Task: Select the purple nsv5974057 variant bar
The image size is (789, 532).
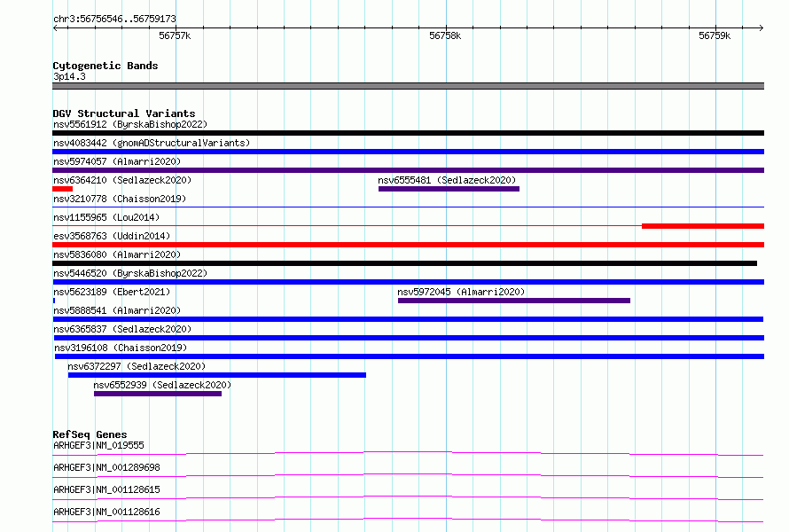Action: [x=408, y=170]
